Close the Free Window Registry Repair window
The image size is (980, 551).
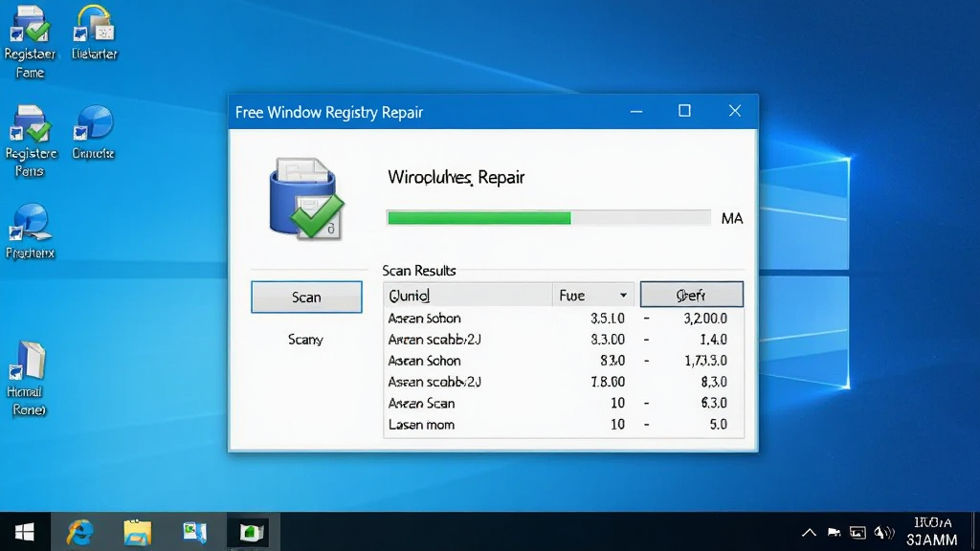pos(735,111)
